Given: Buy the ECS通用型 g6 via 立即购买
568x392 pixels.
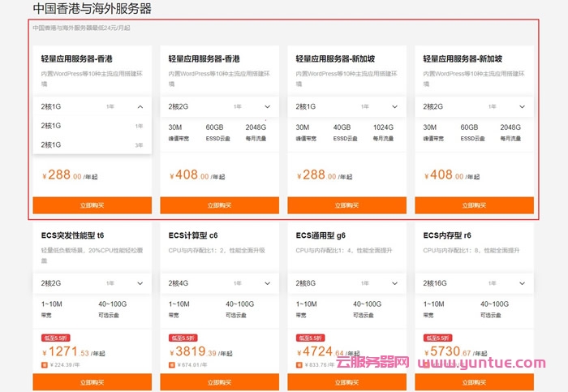Looking at the screenshot, I should (346, 382).
